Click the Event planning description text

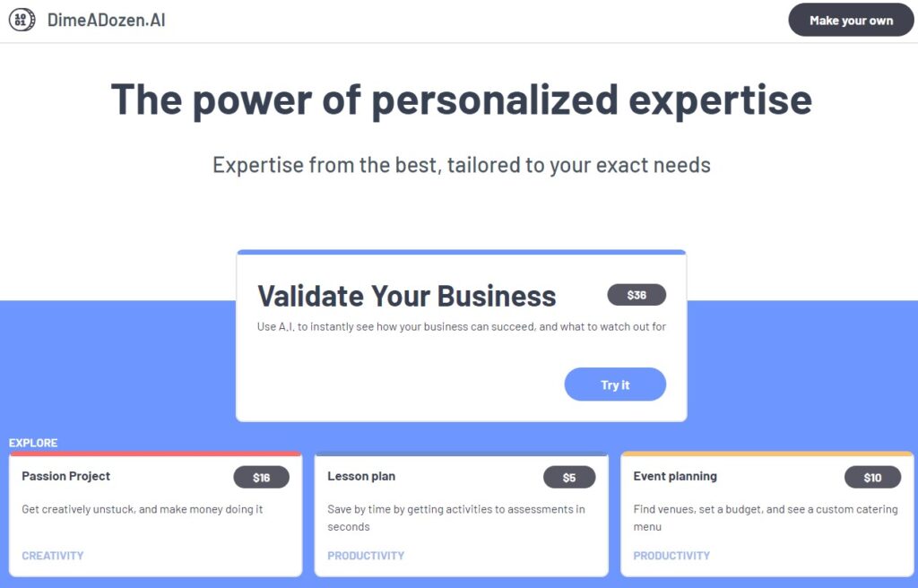coord(765,517)
